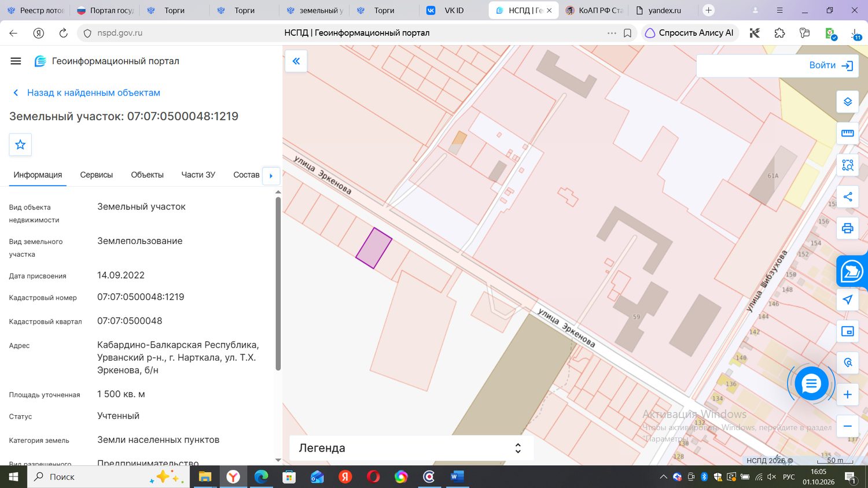Screen dimensions: 868x488
Task: Open the blue map assistant widget on the right
Action: (852, 271)
